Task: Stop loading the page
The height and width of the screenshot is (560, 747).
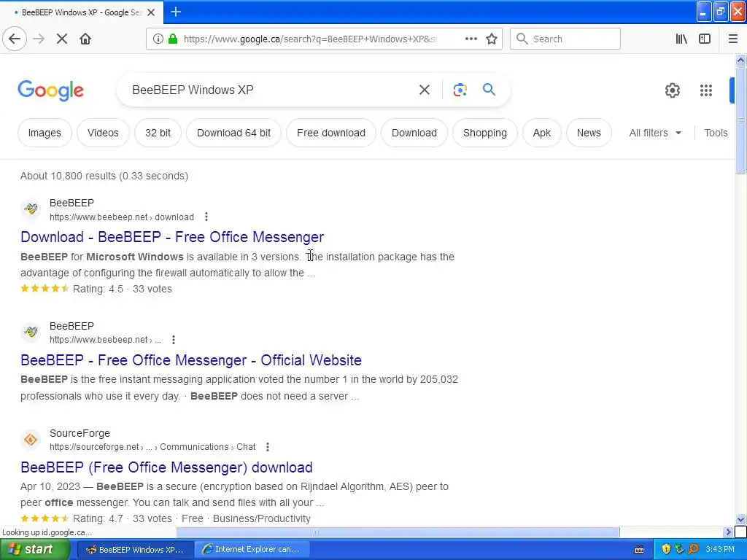Action: [x=62, y=39]
